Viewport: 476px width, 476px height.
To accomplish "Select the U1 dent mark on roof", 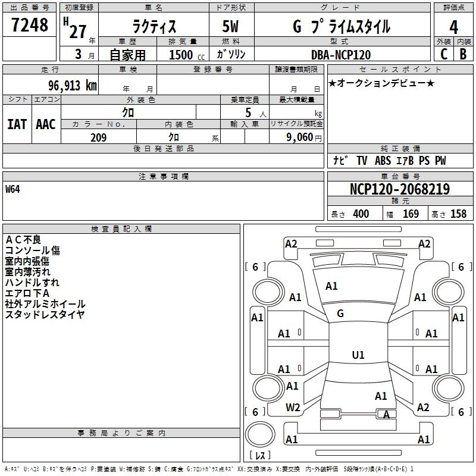I will [x=358, y=355].
